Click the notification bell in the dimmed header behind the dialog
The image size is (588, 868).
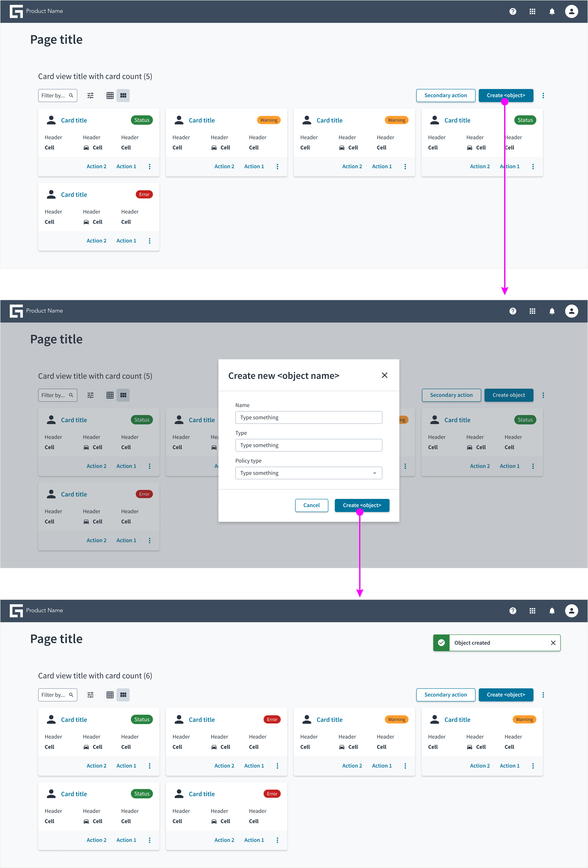(x=552, y=311)
